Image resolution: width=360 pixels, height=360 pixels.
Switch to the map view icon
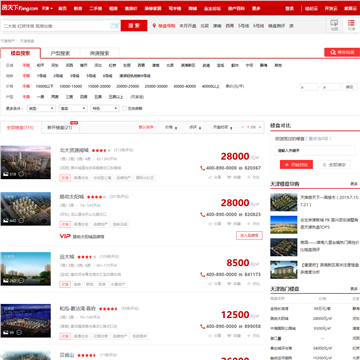click(334, 25)
